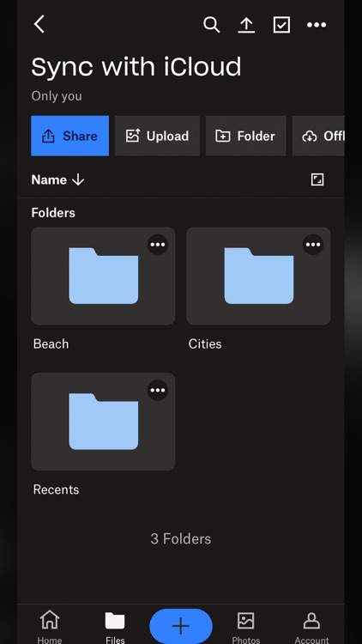362x644 pixels.
Task: Switch to the Photos tab
Action: (x=246, y=626)
